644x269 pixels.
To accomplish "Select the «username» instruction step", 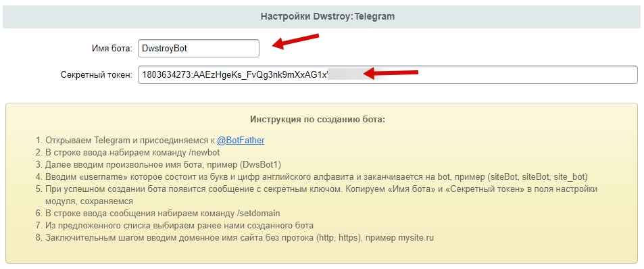I will coord(312,177).
